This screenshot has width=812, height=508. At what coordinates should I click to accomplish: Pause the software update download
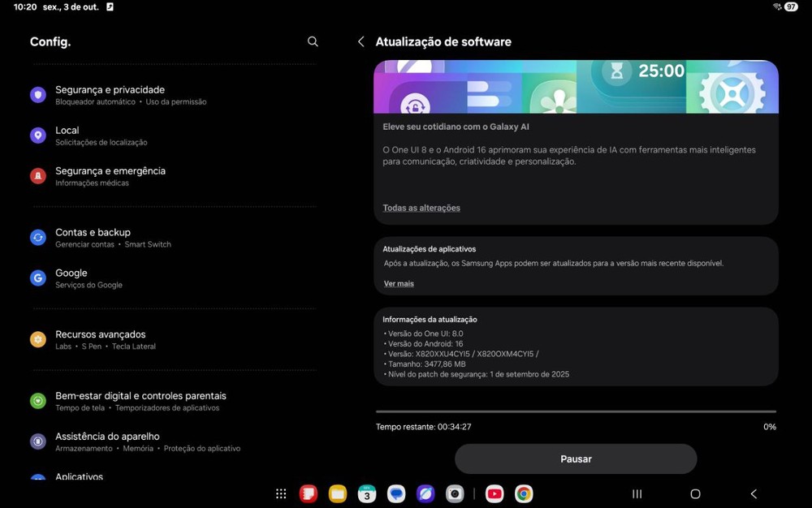(576, 458)
